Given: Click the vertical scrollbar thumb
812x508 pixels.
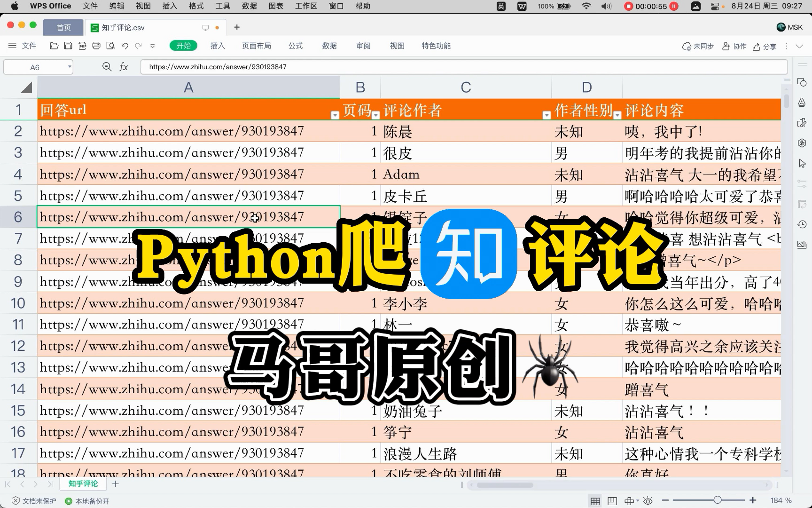Looking at the screenshot, I should (786, 101).
